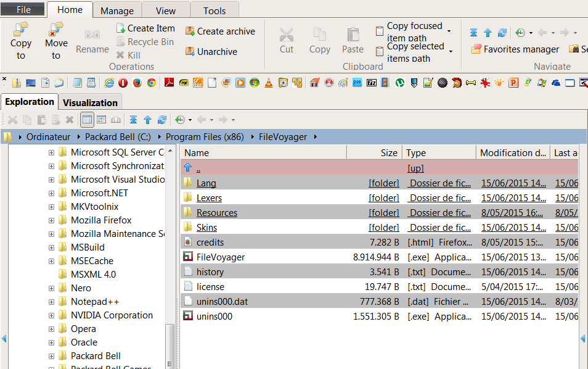
Task: Click refresh icon in the panel toolbar
Action: coord(161,120)
